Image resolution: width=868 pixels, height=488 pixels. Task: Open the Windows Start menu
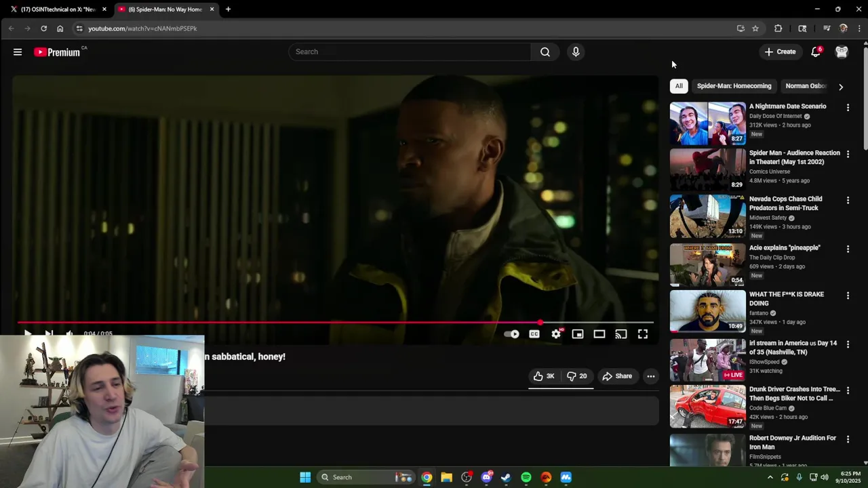pyautogui.click(x=305, y=477)
